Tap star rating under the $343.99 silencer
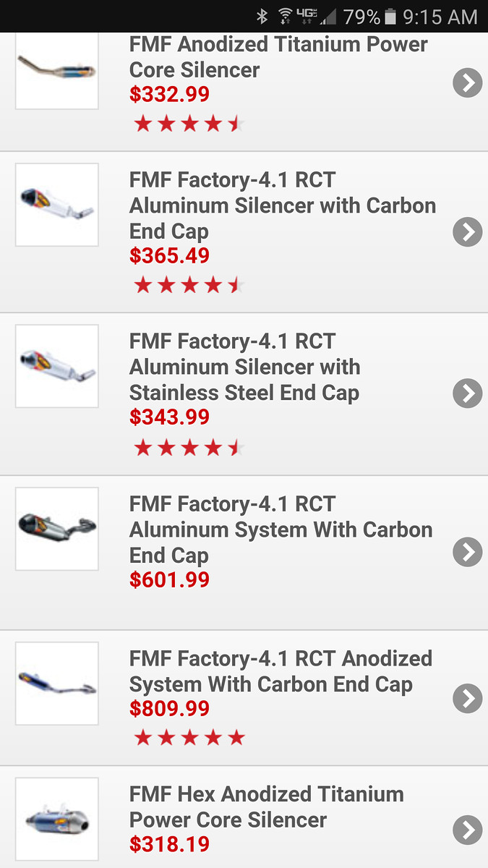The width and height of the screenshot is (488, 868). click(189, 448)
